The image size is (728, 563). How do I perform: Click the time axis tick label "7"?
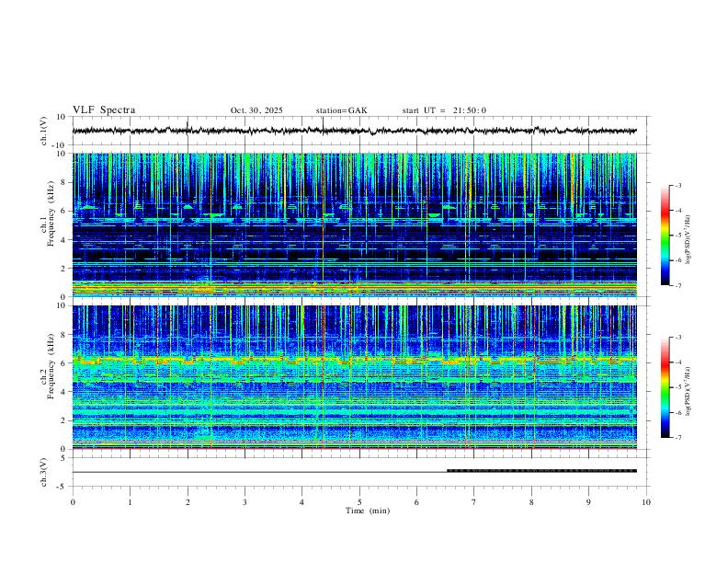(474, 502)
